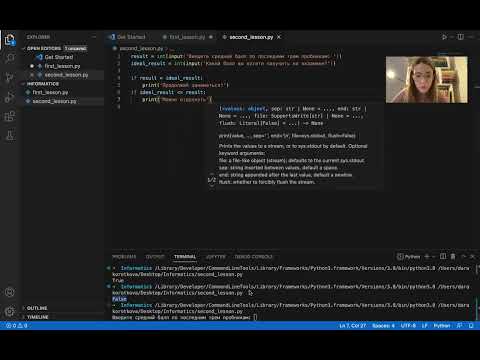Click the highlighted 'False' terminal output
480x360 pixels.
(x=119, y=299)
